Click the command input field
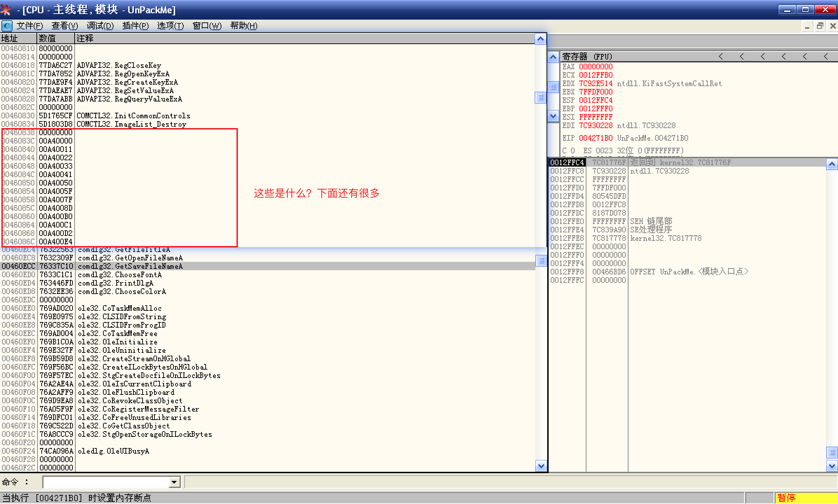The image size is (838, 504). click(x=105, y=482)
